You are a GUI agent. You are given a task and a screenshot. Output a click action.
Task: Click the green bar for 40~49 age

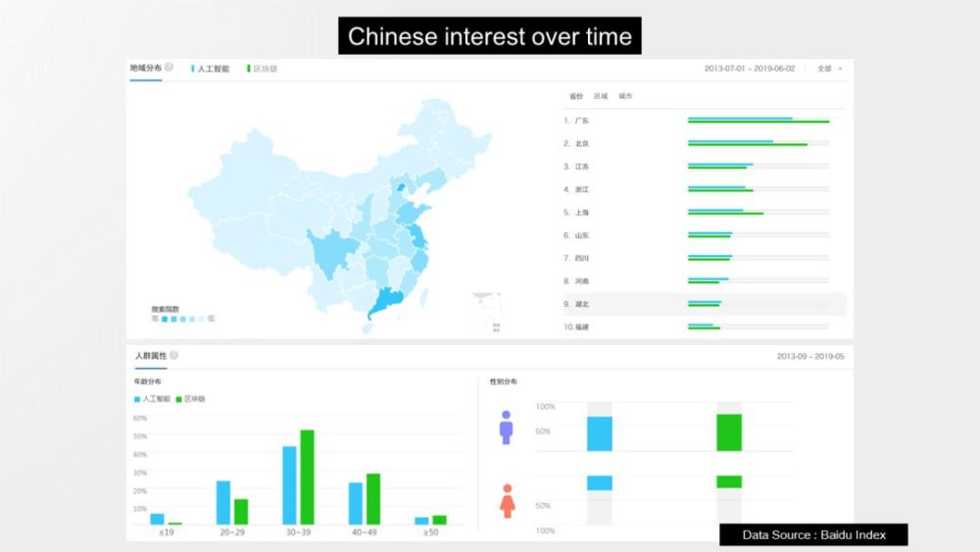coord(373,499)
